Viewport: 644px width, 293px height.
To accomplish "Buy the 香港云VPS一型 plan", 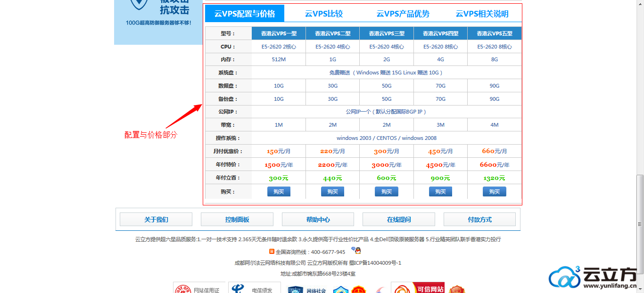I will pyautogui.click(x=279, y=192).
